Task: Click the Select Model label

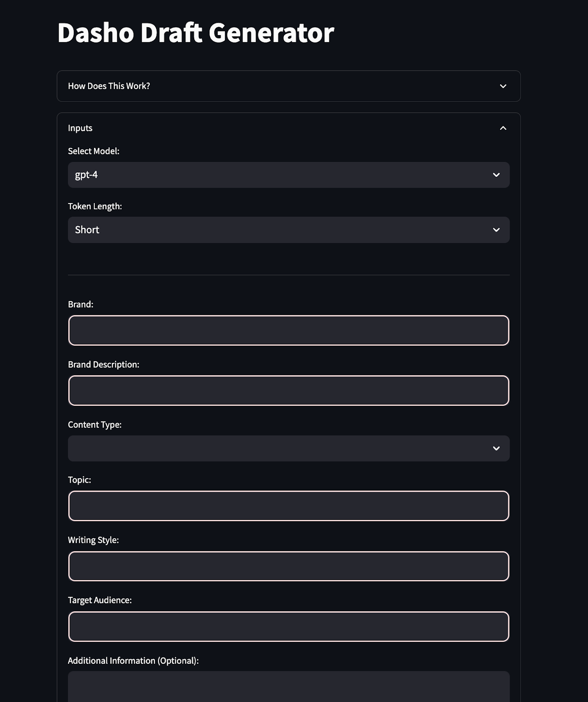Action: (93, 151)
